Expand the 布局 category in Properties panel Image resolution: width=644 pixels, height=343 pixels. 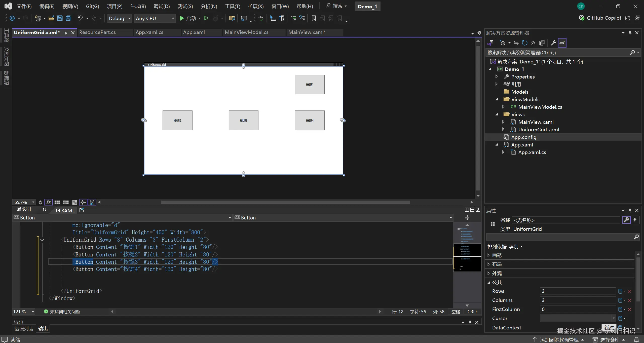coord(488,264)
